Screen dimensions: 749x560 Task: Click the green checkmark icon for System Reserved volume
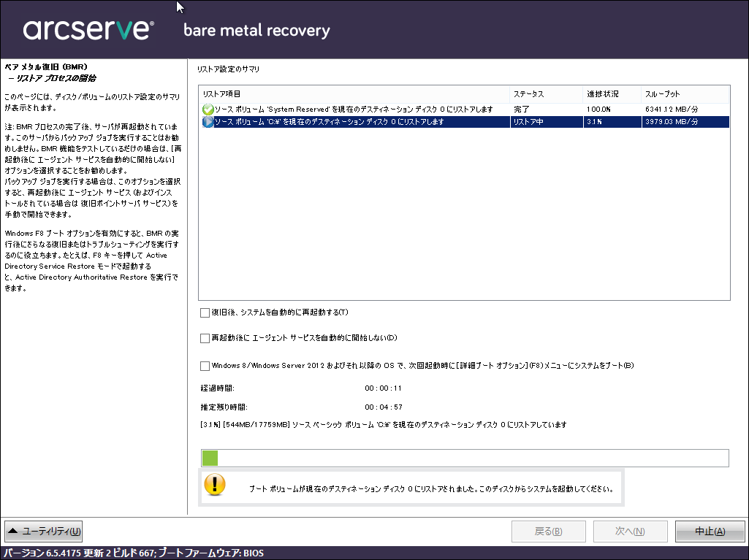click(208, 110)
